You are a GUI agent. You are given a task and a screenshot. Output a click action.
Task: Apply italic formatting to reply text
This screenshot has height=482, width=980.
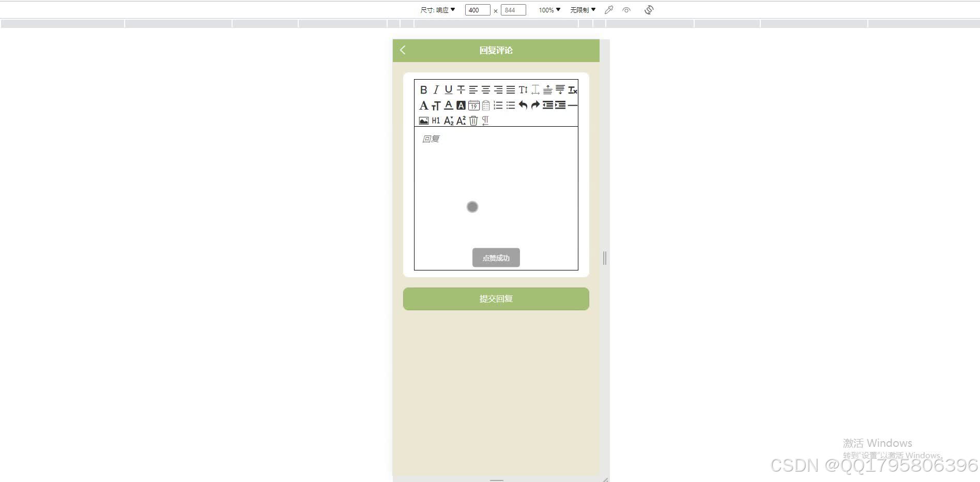point(436,89)
